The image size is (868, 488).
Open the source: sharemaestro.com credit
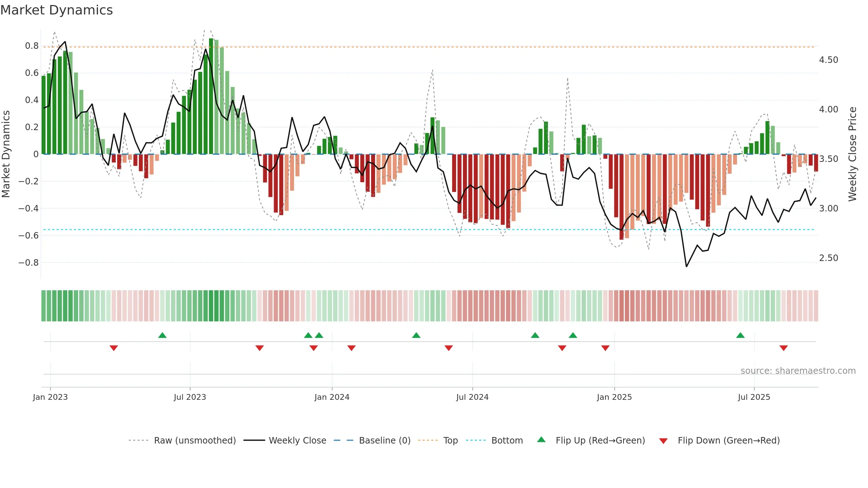click(x=798, y=371)
